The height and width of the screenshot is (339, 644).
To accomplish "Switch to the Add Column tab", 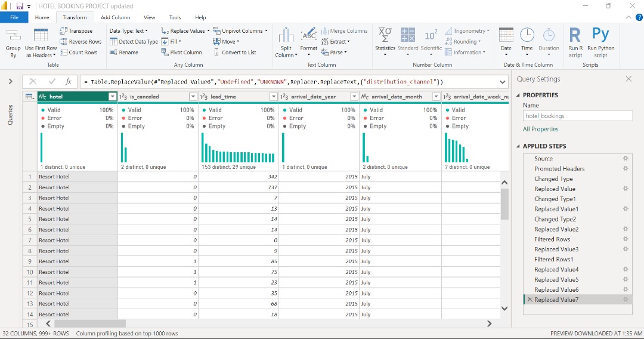I will tap(116, 17).
